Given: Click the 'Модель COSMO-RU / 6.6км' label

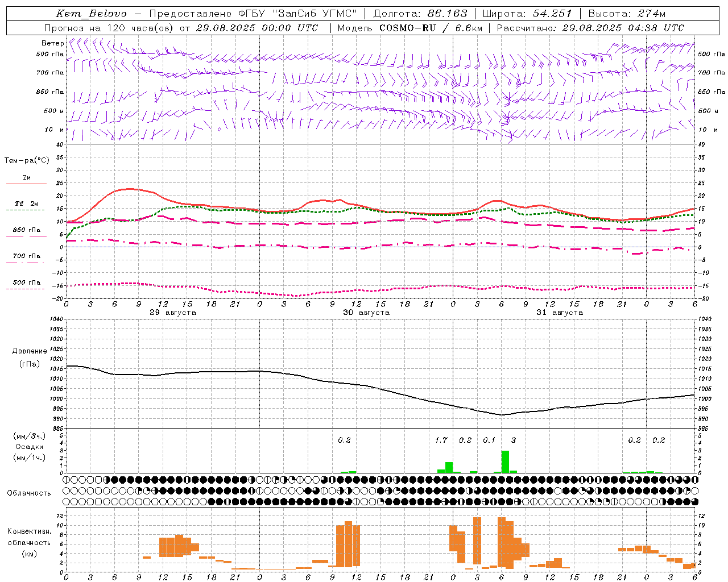Looking at the screenshot, I should (410, 28).
